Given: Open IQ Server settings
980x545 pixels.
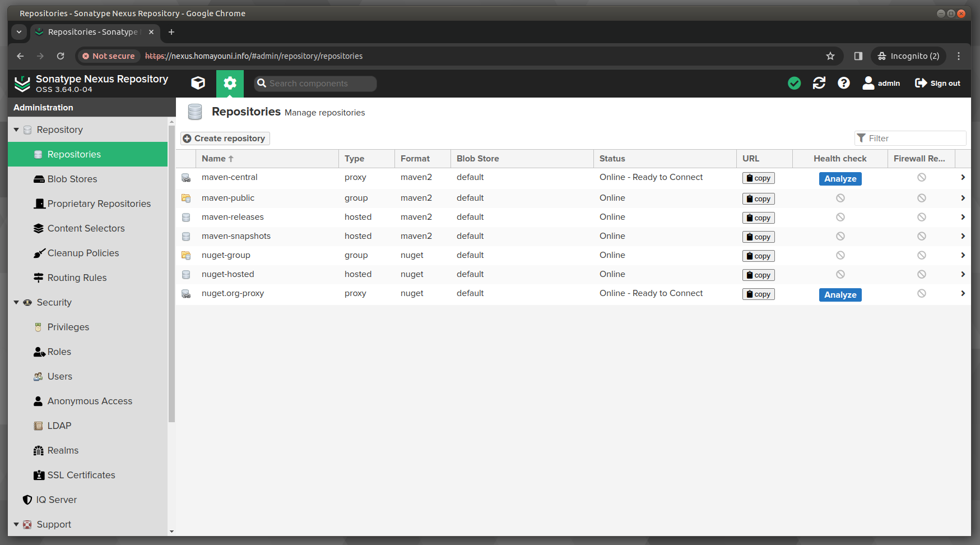Looking at the screenshot, I should coord(87,500).
